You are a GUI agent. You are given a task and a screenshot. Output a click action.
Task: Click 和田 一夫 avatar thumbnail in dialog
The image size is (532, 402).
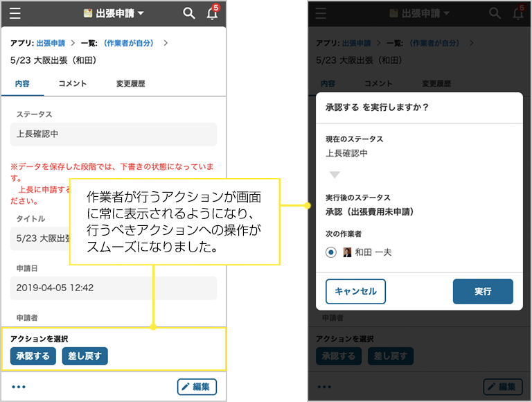347,252
